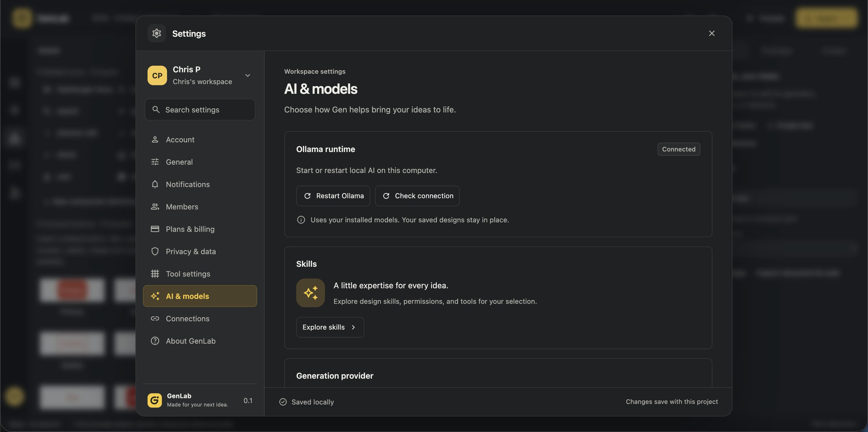Click the Generation provider heading
This screenshot has height=432, width=868.
[x=335, y=376]
